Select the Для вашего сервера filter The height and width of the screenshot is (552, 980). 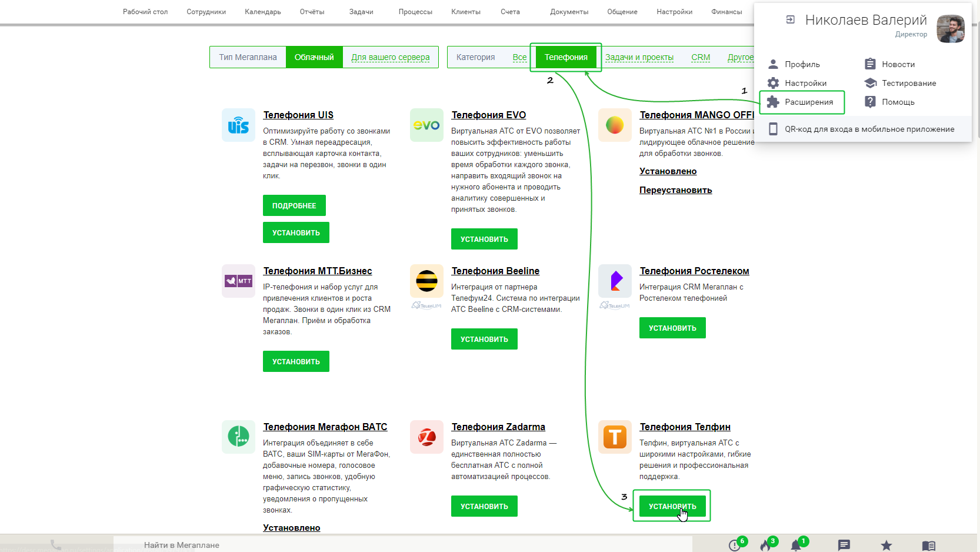pyautogui.click(x=391, y=57)
